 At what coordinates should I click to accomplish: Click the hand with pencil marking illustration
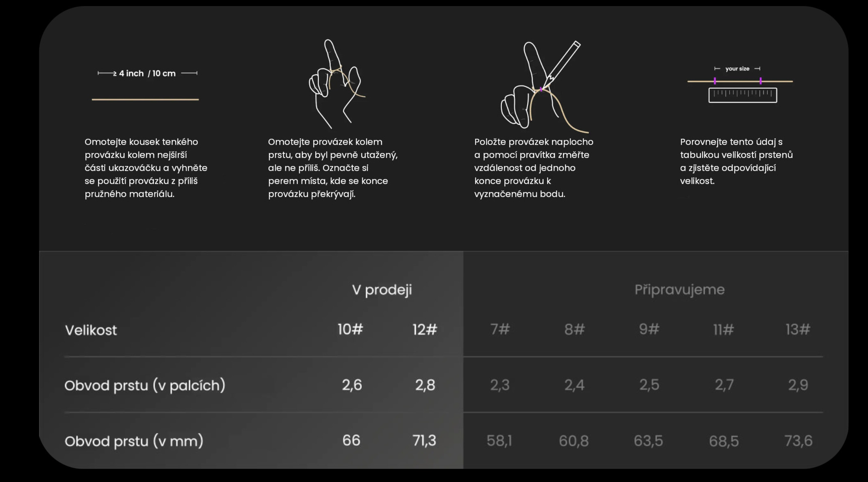click(x=545, y=87)
